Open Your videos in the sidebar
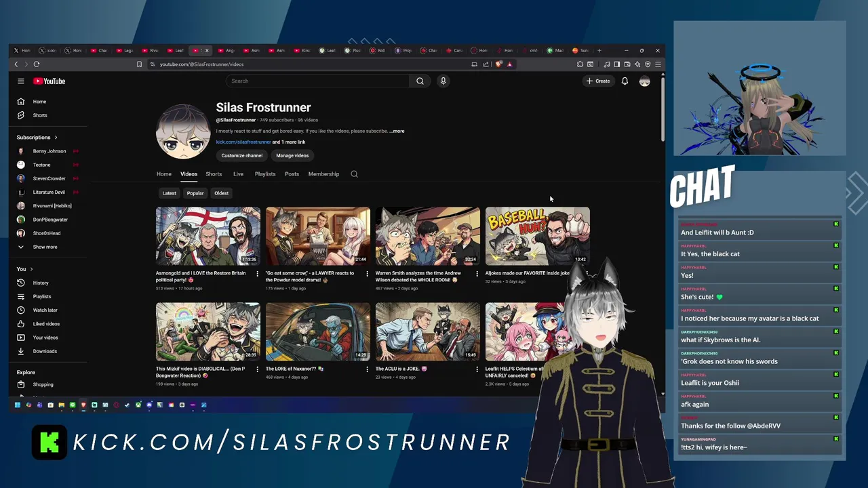 pos(38,338)
